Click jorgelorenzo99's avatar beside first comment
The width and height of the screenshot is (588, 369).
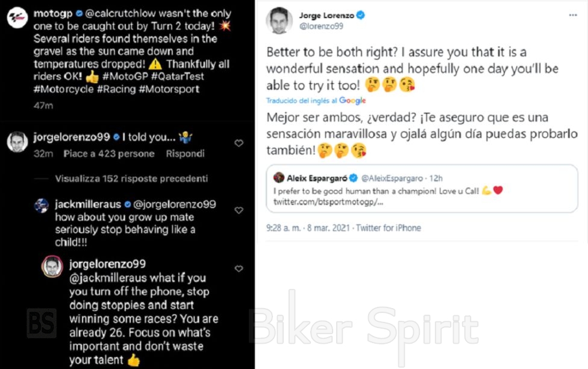(x=17, y=142)
